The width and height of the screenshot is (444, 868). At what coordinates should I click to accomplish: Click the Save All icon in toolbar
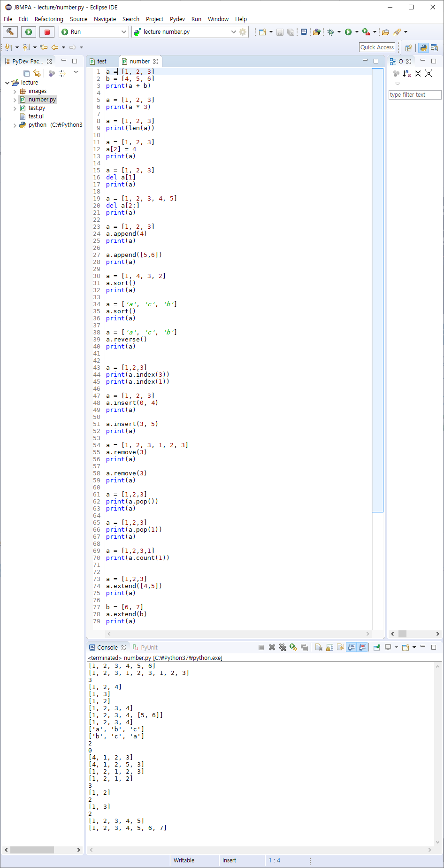click(x=291, y=32)
